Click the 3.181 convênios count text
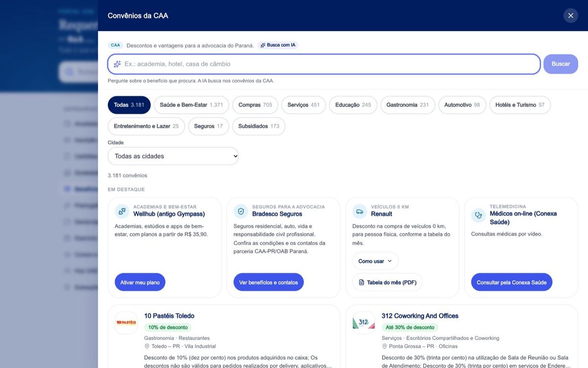Screen dimensions: 588x368 click(x=127, y=176)
